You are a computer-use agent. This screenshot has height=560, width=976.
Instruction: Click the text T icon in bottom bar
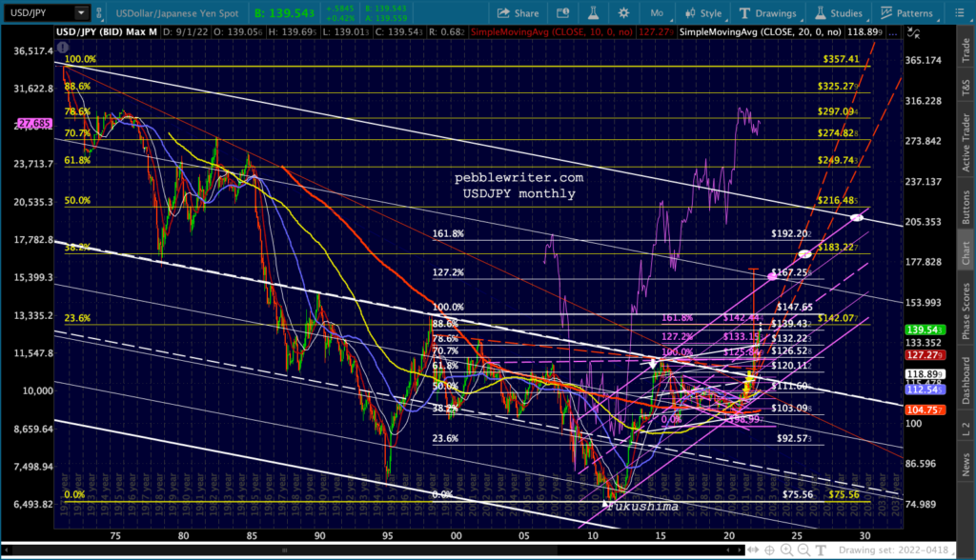coord(821,550)
